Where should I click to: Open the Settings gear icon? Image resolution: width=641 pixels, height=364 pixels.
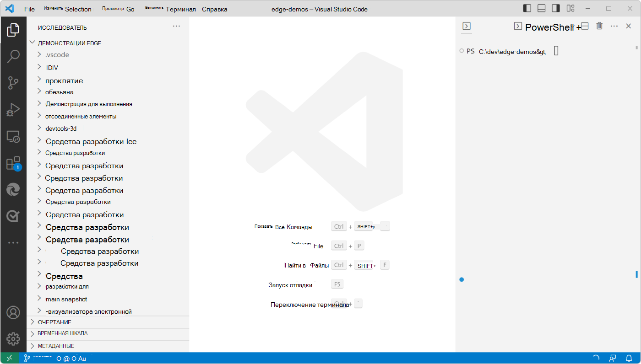(13, 339)
